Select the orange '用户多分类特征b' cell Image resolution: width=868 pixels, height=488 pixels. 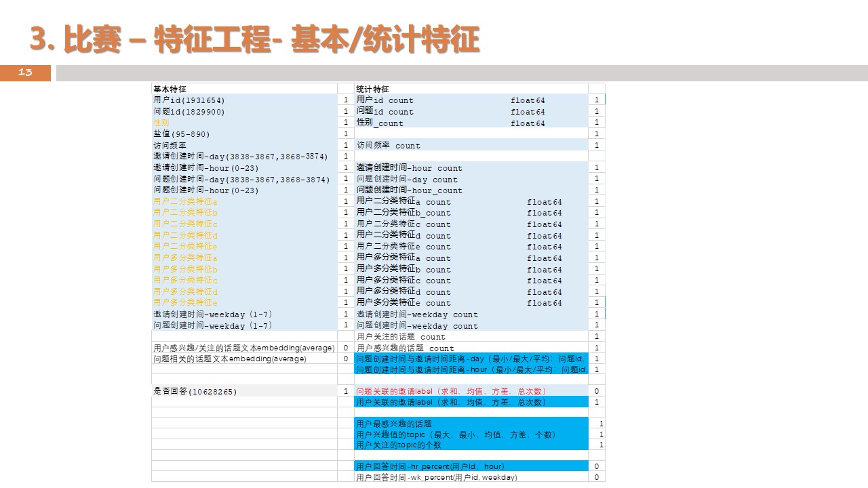(x=244, y=269)
